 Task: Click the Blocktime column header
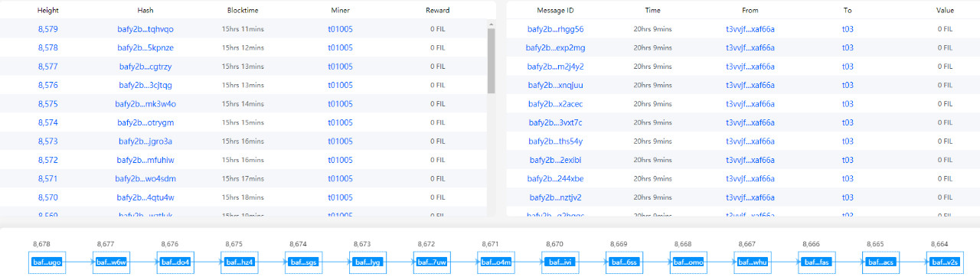click(x=243, y=11)
